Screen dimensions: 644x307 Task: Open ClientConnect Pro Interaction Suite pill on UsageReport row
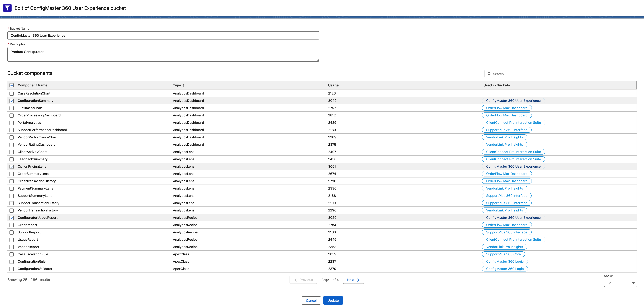pos(513,240)
